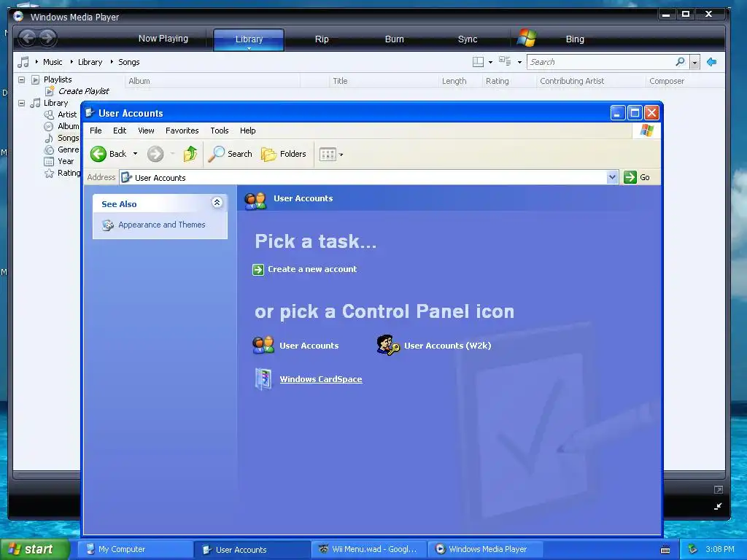
Task: Click the search magnifier icon in Media Player
Action: 681,61
